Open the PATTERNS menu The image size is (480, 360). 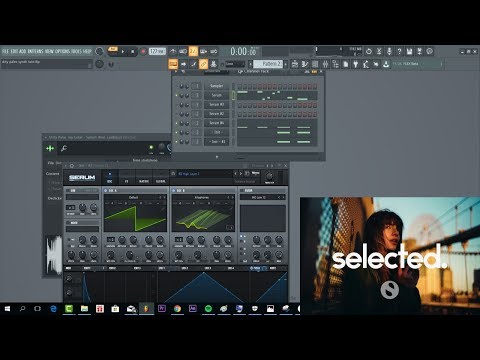pyautogui.click(x=35, y=51)
